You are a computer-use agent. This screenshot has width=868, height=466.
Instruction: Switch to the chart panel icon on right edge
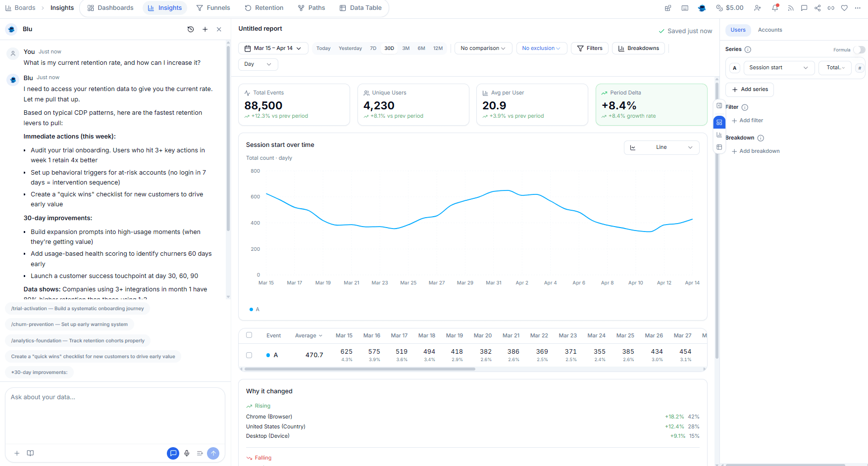pos(719,135)
